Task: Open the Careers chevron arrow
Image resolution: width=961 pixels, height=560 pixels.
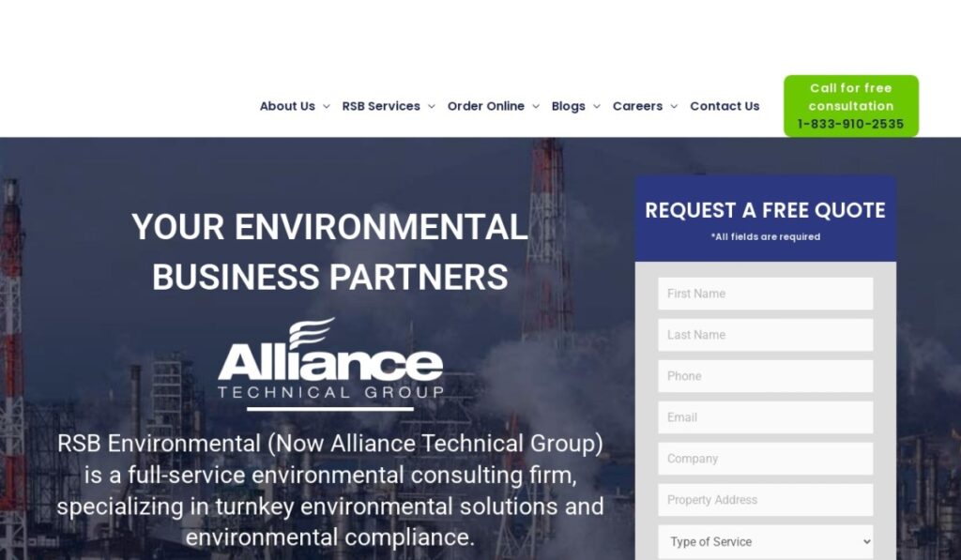Action: pos(674,107)
